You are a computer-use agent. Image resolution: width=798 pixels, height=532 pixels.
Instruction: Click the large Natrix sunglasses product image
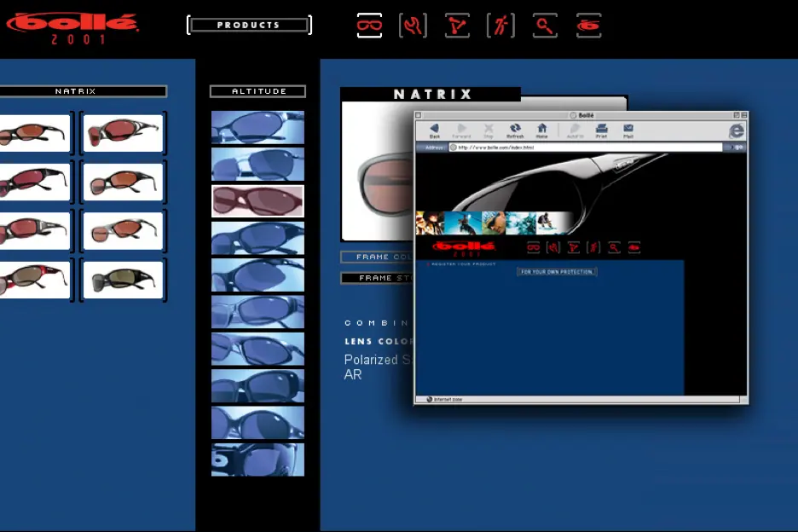[378, 171]
